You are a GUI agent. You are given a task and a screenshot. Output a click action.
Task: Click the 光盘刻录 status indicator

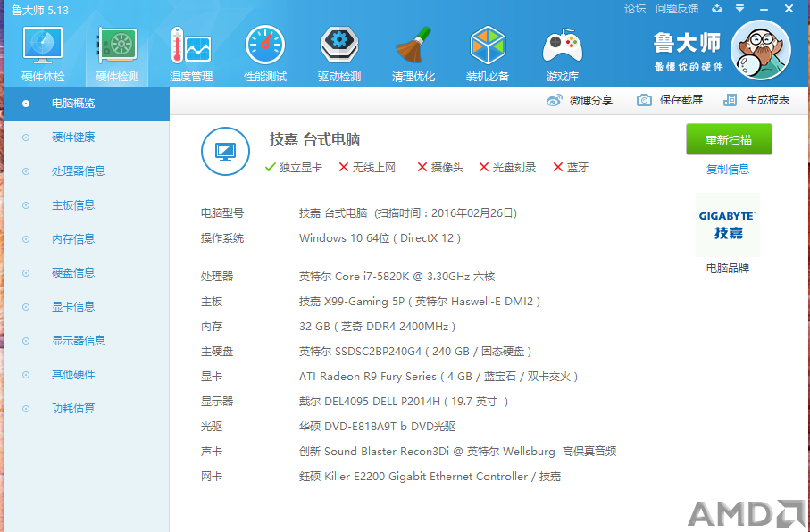click(507, 167)
